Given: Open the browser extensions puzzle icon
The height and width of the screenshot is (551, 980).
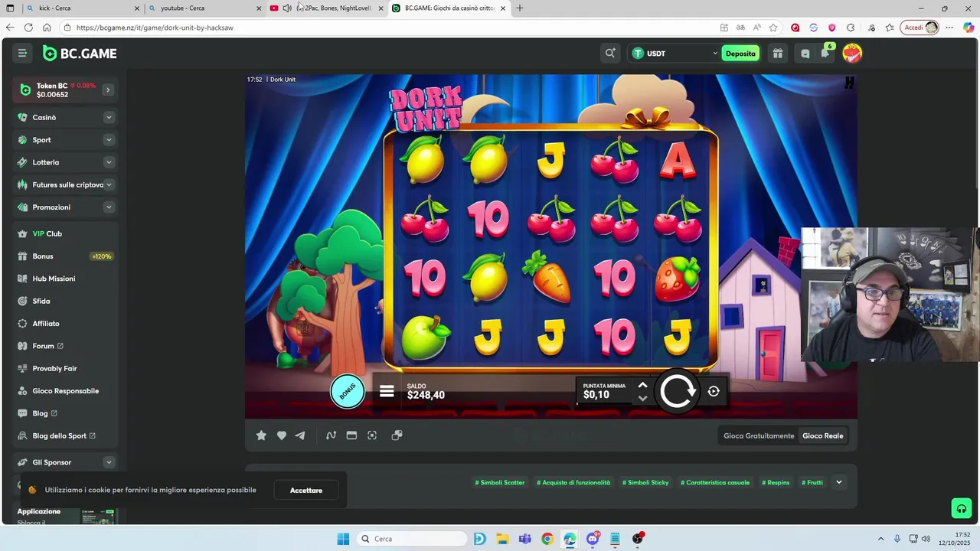Looking at the screenshot, I should [x=851, y=28].
